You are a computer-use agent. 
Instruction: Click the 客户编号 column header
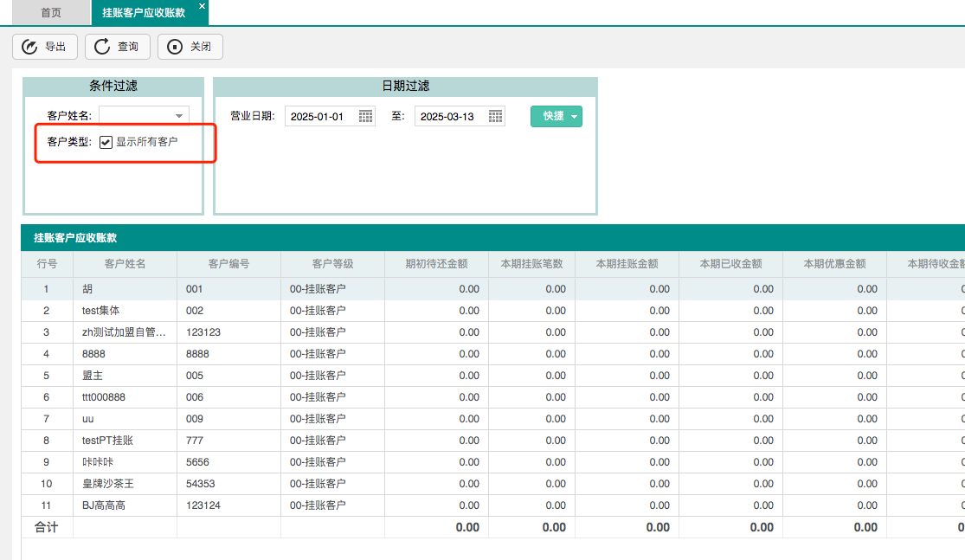coord(228,264)
